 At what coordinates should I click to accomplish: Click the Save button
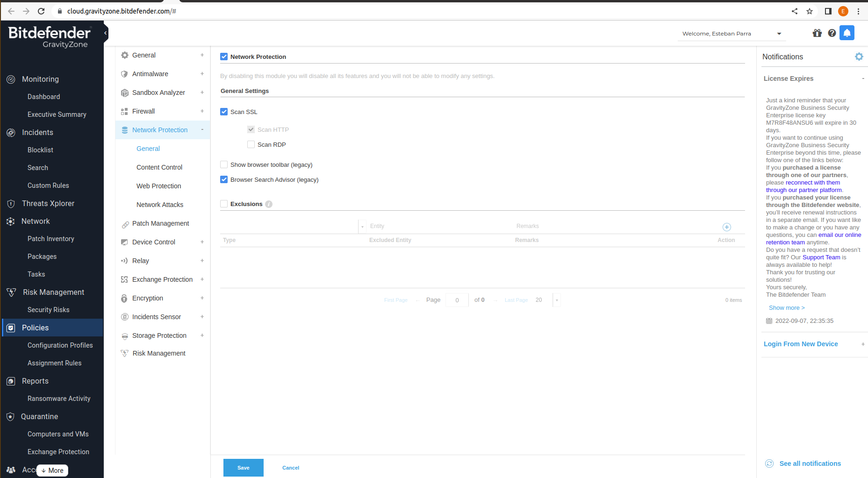click(243, 468)
